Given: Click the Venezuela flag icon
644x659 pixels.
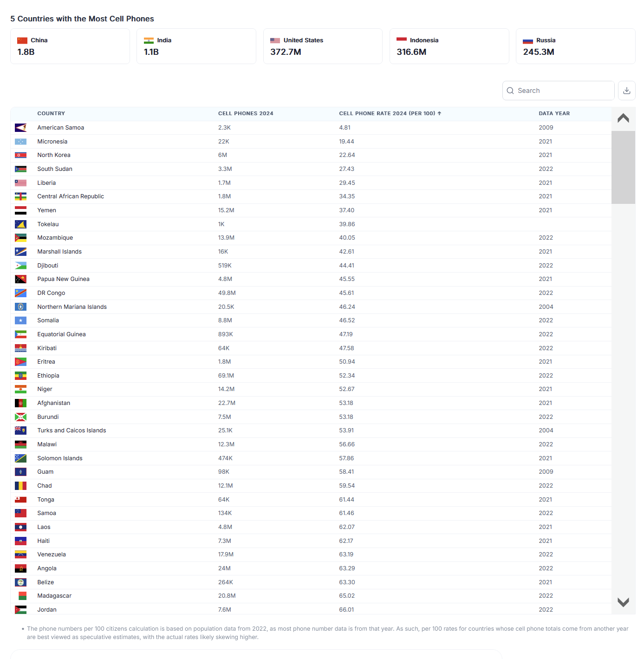Looking at the screenshot, I should [20, 555].
